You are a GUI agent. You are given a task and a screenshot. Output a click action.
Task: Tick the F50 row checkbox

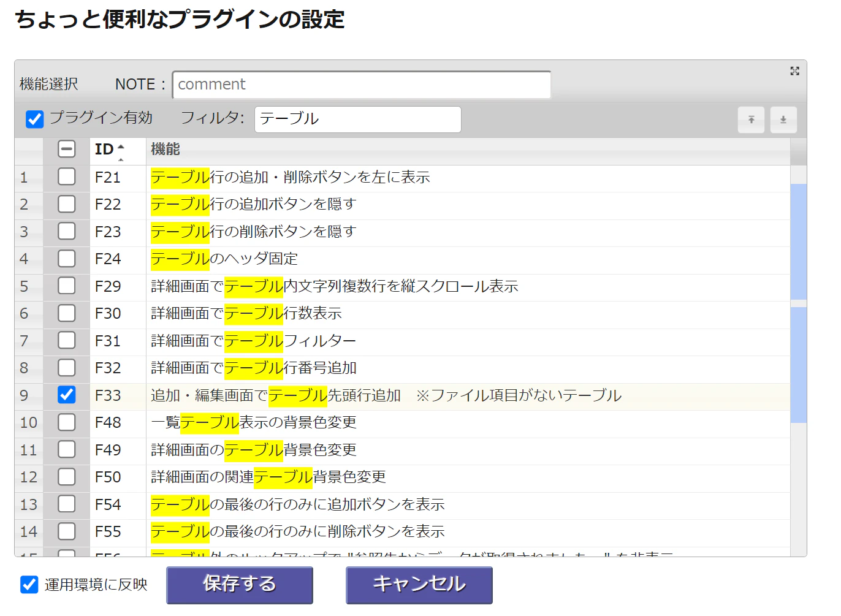(x=66, y=477)
